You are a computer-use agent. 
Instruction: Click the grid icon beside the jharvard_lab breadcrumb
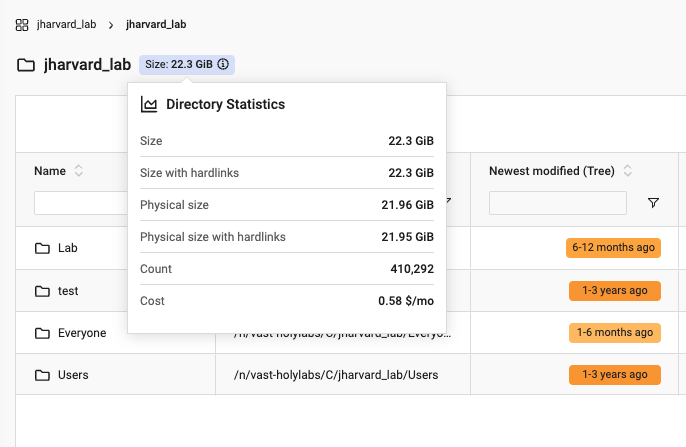pos(22,24)
